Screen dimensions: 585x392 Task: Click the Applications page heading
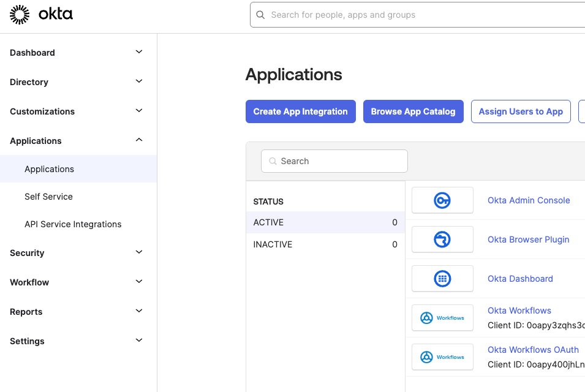pos(293,75)
